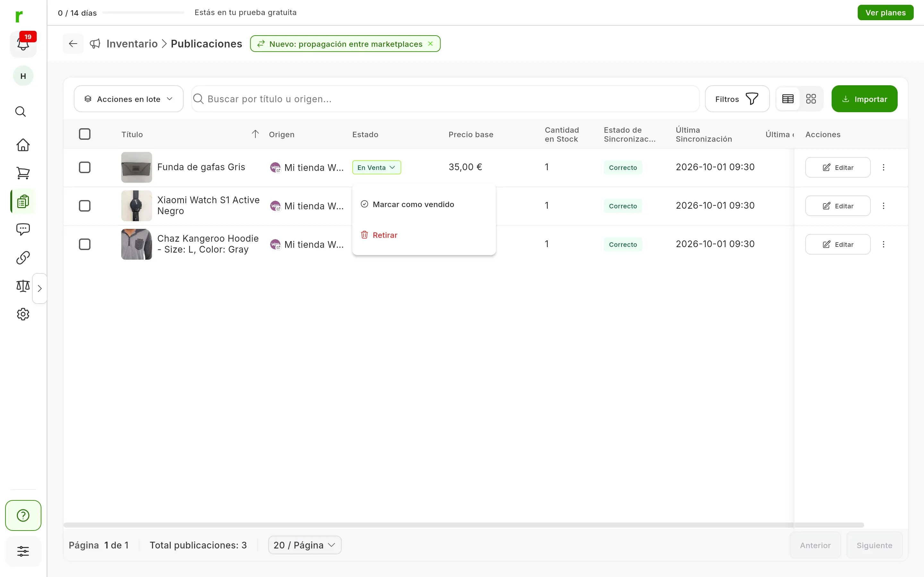Viewport: 924px width, 577px height.
Task: Toggle the select-all header checkbox
Action: [x=84, y=134]
